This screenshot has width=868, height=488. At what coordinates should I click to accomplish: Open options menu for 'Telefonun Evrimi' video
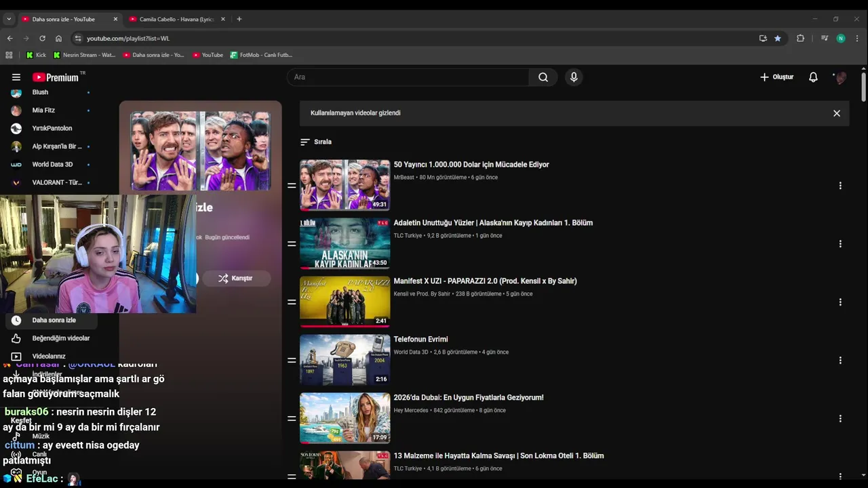pyautogui.click(x=840, y=361)
